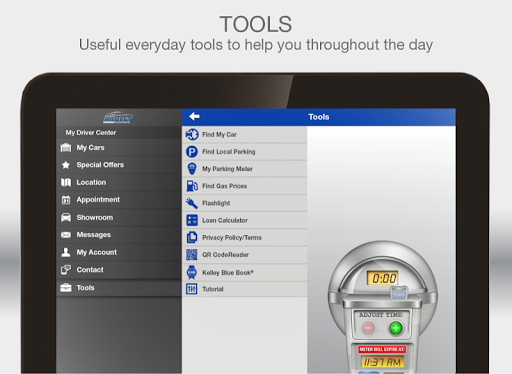Image resolution: width=512 pixels, height=374 pixels.
Task: Turn on the Flashlight tool icon
Action: tap(192, 203)
